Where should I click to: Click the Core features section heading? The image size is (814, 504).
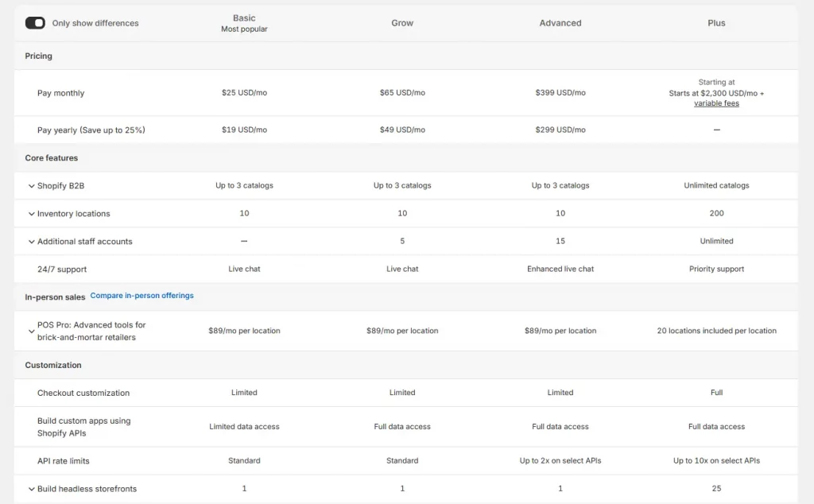point(52,157)
